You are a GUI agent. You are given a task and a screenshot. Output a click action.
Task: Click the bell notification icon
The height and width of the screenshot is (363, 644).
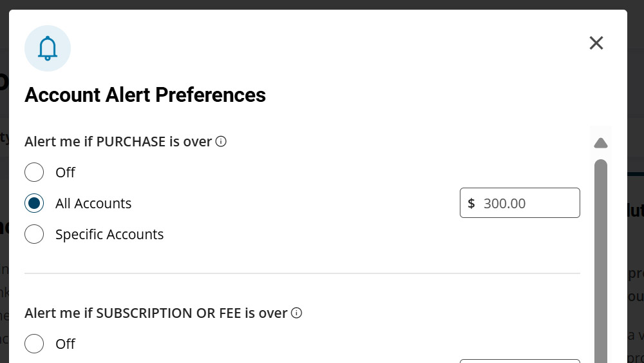pos(48,48)
